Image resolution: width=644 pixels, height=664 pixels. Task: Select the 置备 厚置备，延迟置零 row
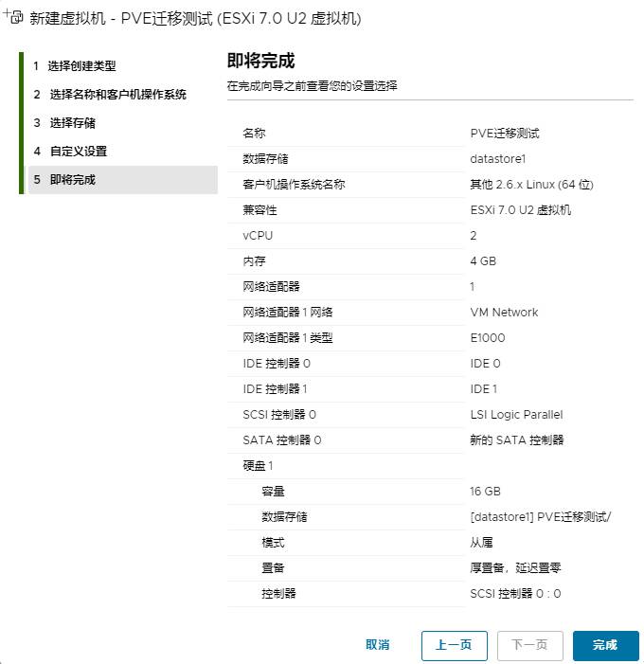(430, 568)
